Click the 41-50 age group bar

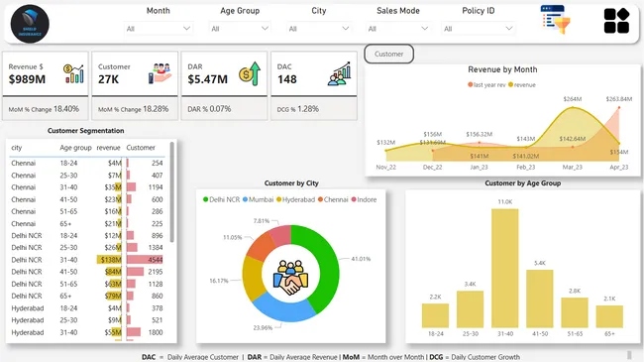540,299
